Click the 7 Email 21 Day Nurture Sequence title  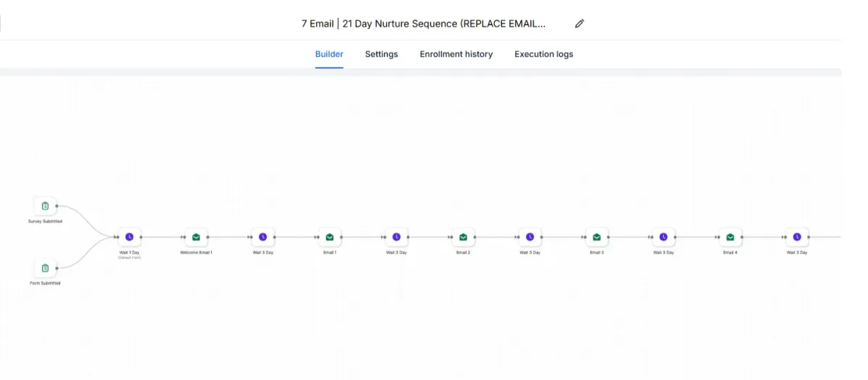tap(424, 23)
